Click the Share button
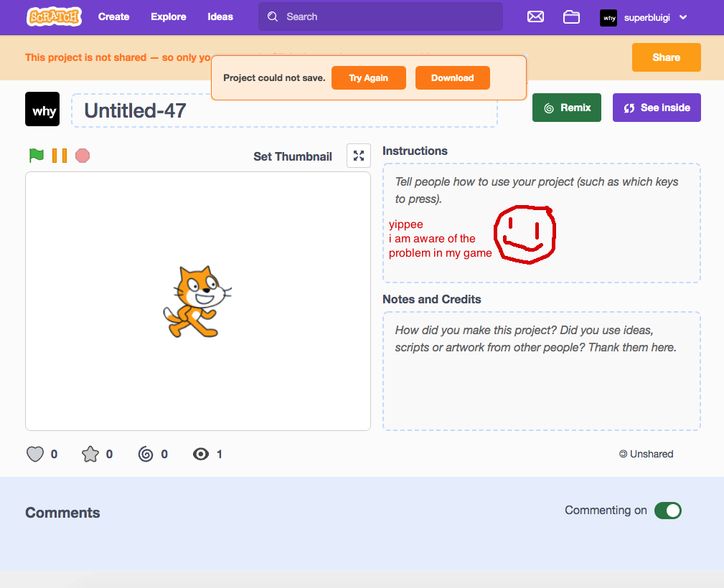This screenshot has height=588, width=724. click(x=667, y=57)
